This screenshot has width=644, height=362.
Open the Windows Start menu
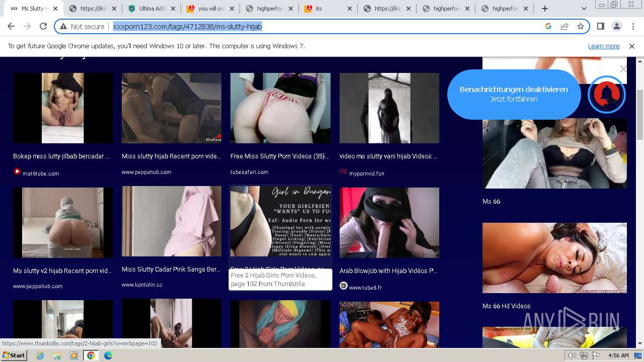(x=14, y=355)
